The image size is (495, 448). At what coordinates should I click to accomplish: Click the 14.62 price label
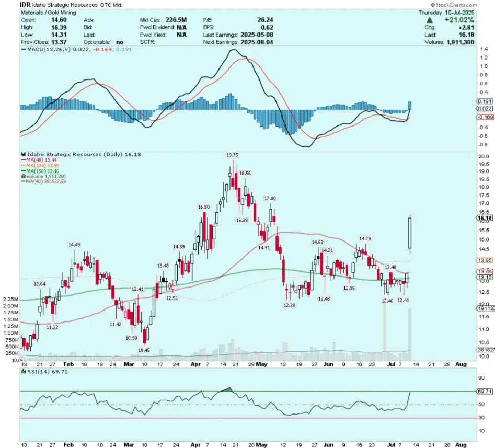click(317, 242)
